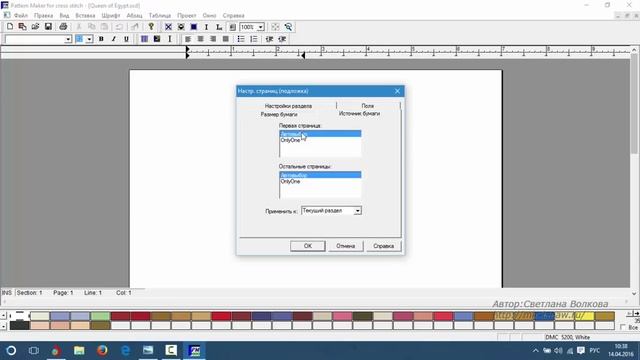
Task: Open the 100% zoom dropdown
Action: tap(260, 27)
